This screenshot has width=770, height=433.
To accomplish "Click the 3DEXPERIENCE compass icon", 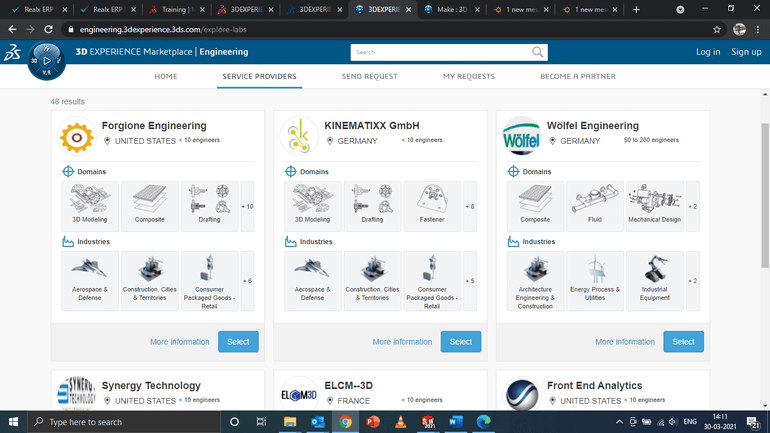I will click(46, 61).
